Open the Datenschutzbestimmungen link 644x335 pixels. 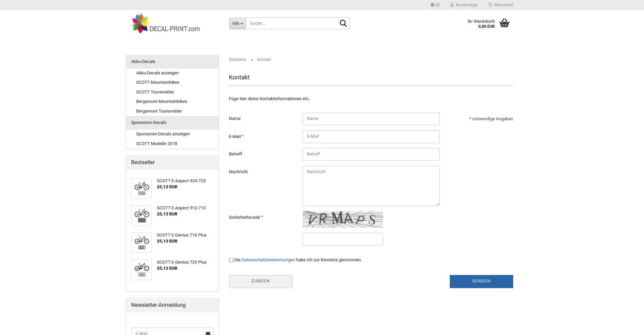click(x=268, y=260)
